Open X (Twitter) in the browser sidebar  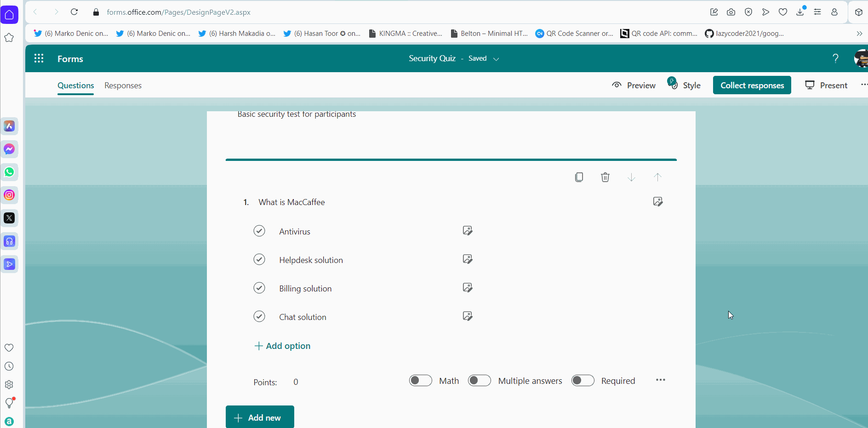click(9, 218)
